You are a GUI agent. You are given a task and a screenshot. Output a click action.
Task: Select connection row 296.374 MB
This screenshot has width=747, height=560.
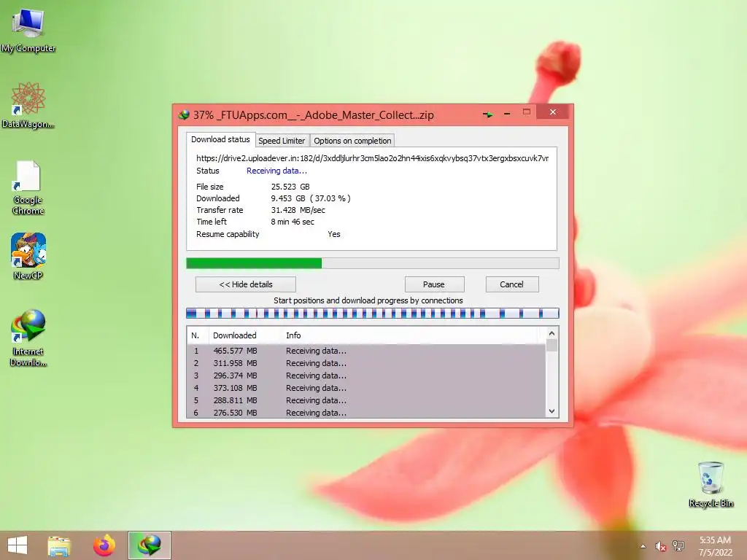click(x=366, y=376)
